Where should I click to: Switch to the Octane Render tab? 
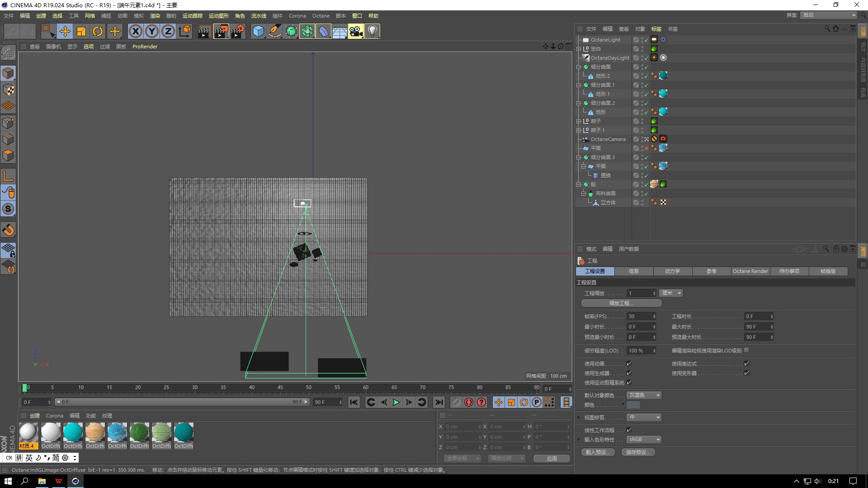[750, 271]
